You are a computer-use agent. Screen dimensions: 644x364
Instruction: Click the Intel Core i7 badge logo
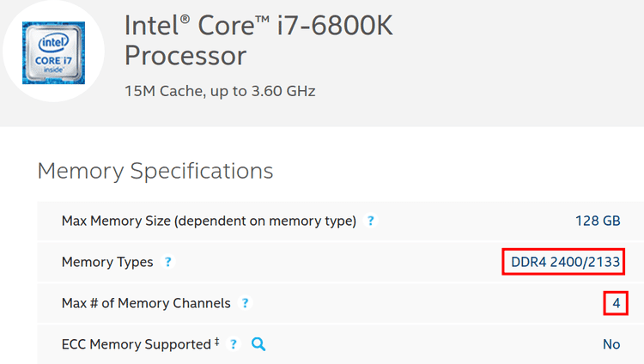click(53, 52)
